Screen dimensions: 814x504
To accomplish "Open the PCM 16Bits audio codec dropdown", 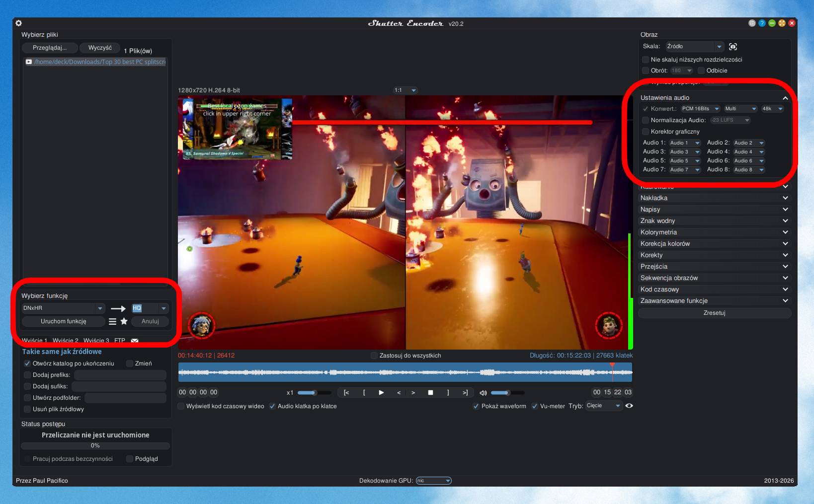I will coord(701,109).
